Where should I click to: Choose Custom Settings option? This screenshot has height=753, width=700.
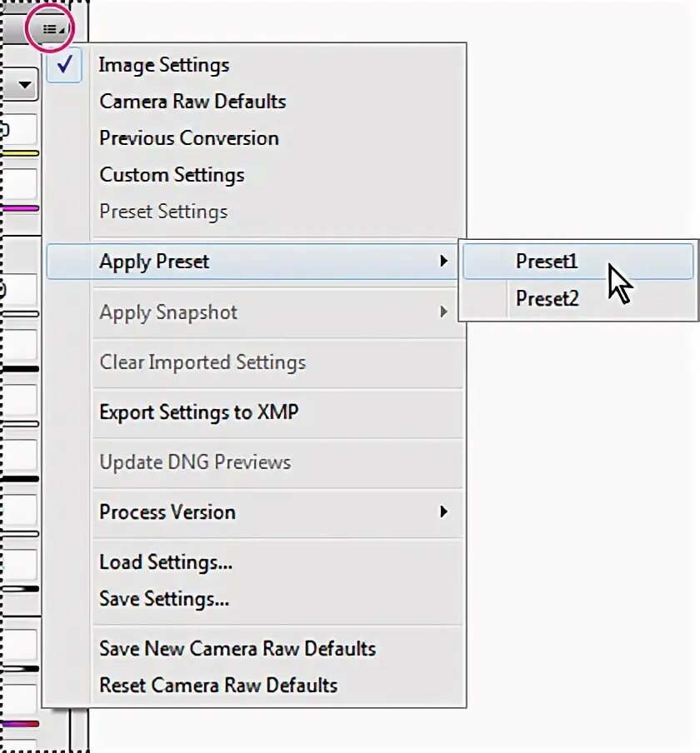click(x=172, y=175)
